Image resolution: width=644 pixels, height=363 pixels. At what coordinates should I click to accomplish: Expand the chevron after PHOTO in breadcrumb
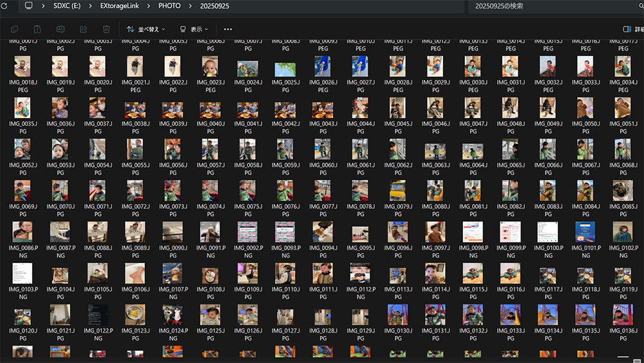click(x=190, y=6)
